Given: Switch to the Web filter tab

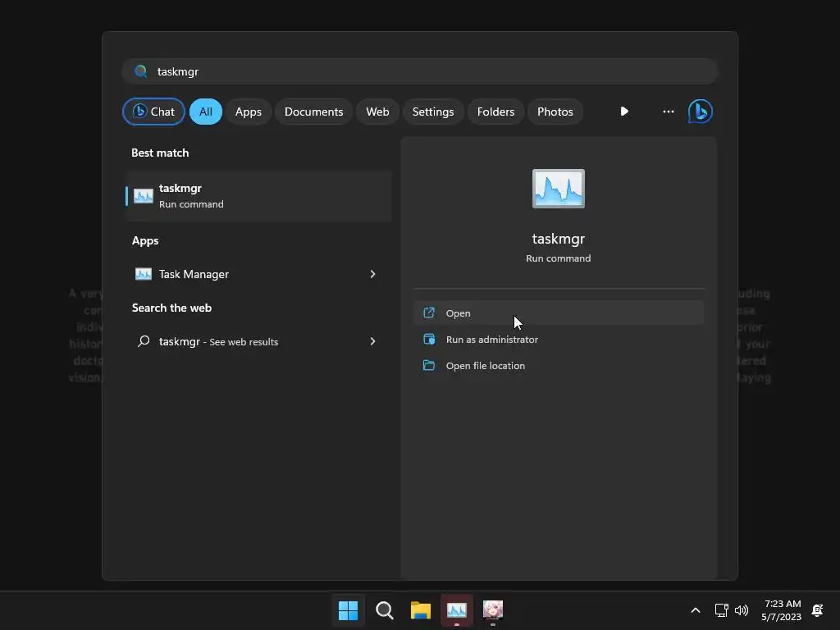Looking at the screenshot, I should coord(377,112).
